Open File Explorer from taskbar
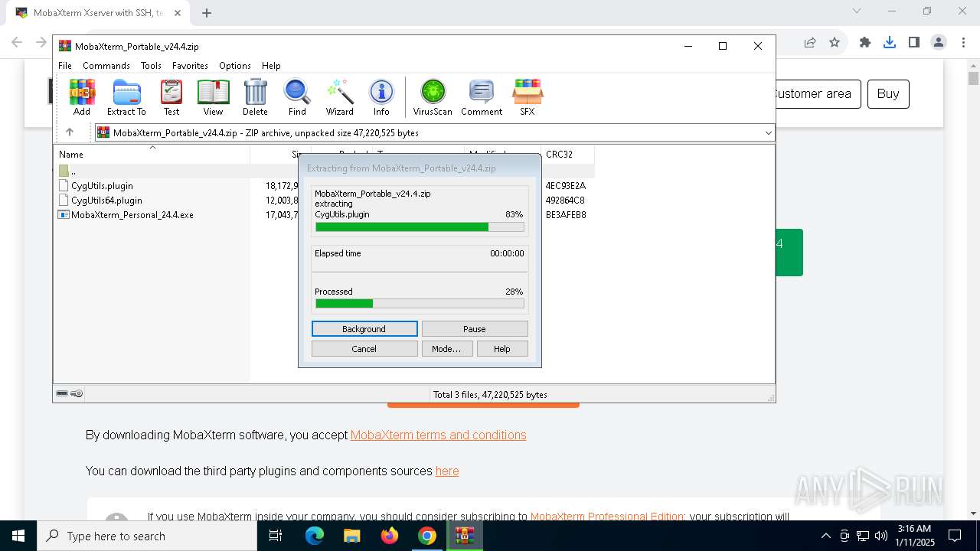This screenshot has height=551, width=980. [351, 536]
